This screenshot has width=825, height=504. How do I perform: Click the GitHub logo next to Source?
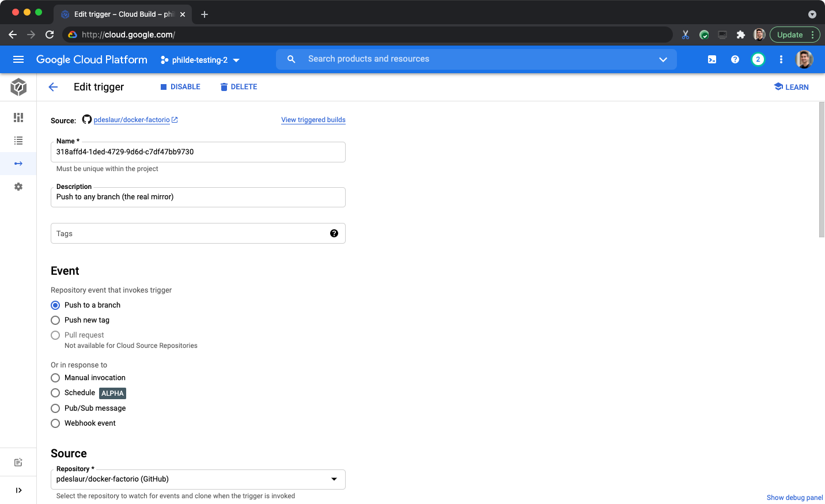(x=87, y=119)
